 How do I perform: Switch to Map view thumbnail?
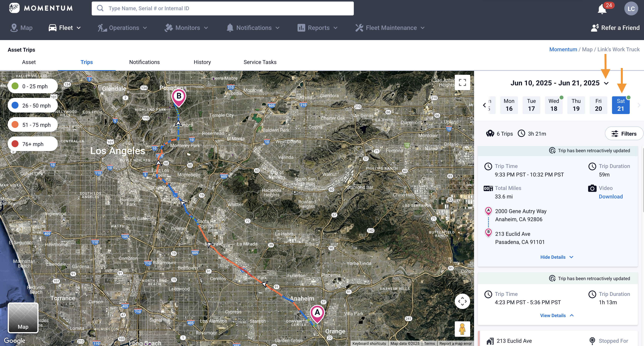coord(23,317)
